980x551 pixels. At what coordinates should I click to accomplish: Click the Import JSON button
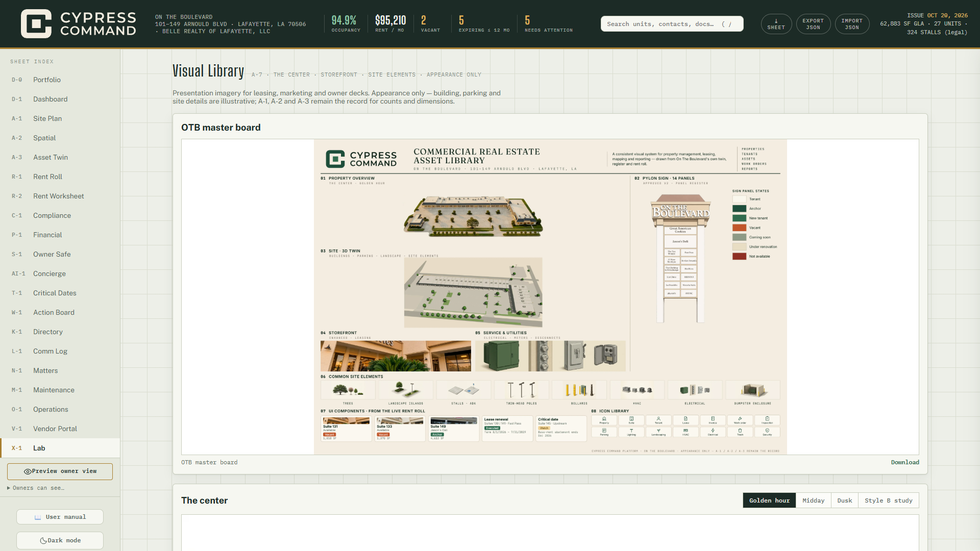[x=852, y=24]
